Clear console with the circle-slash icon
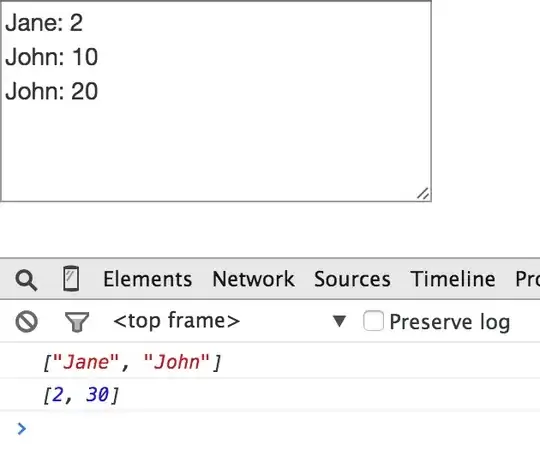This screenshot has height=475, width=540. click(27, 322)
